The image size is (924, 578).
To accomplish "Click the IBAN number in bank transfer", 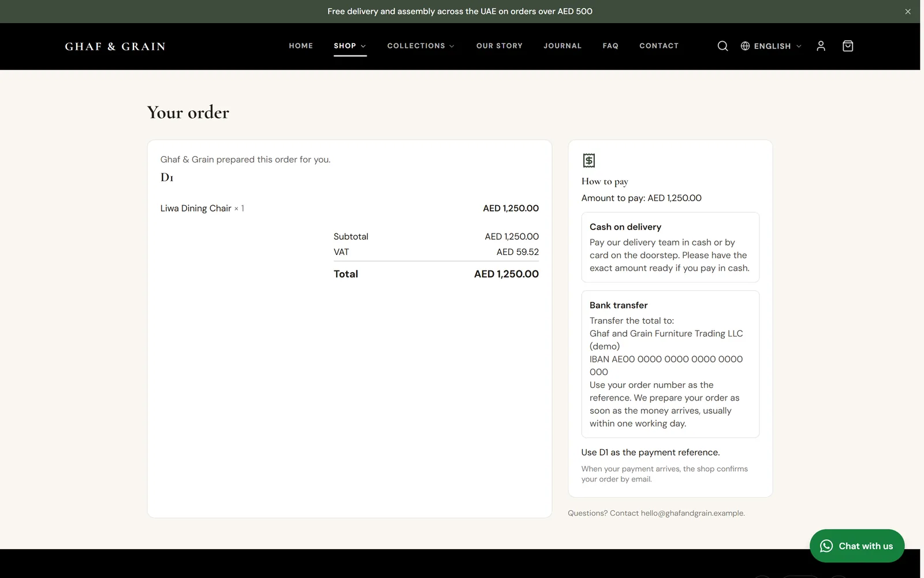I will 666,365.
